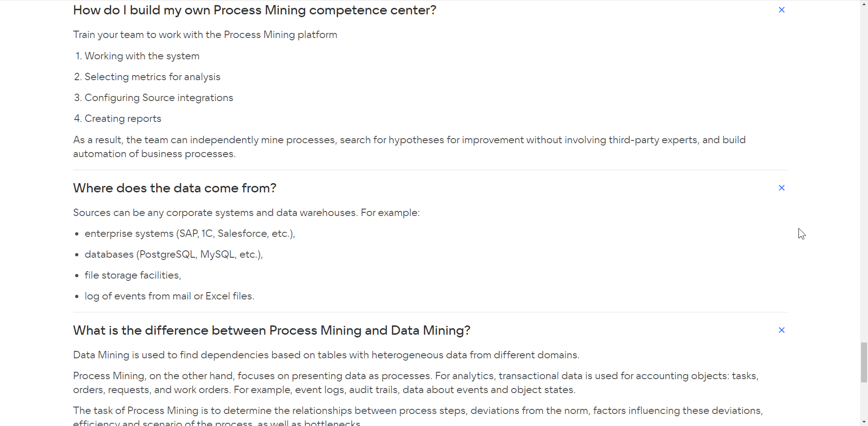Click the 'Sources can be any corporate systems' sentence
The image size is (868, 426).
pyautogui.click(x=246, y=213)
